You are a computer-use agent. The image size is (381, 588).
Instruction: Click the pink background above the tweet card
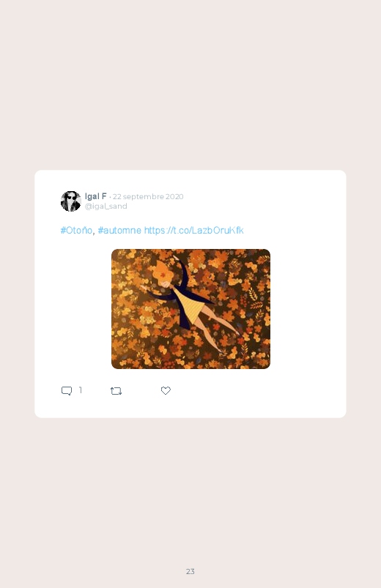tap(190, 84)
